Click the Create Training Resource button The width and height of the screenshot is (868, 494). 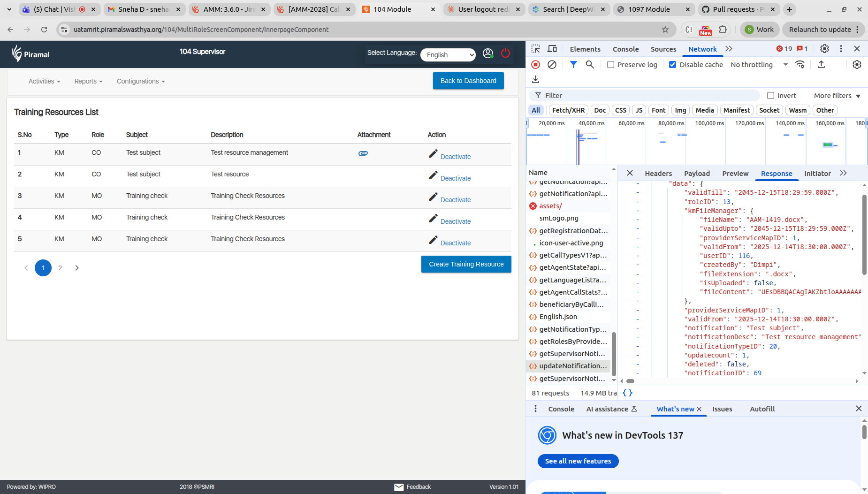tap(466, 264)
